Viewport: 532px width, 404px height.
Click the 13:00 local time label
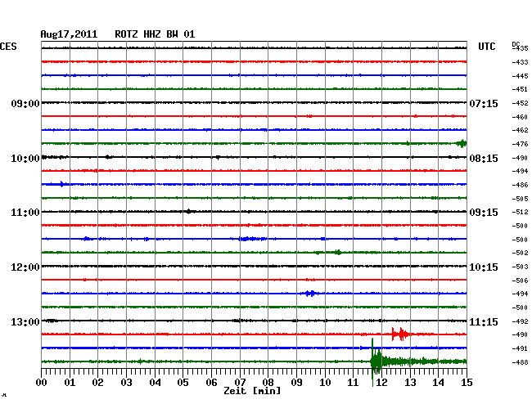click(x=25, y=322)
